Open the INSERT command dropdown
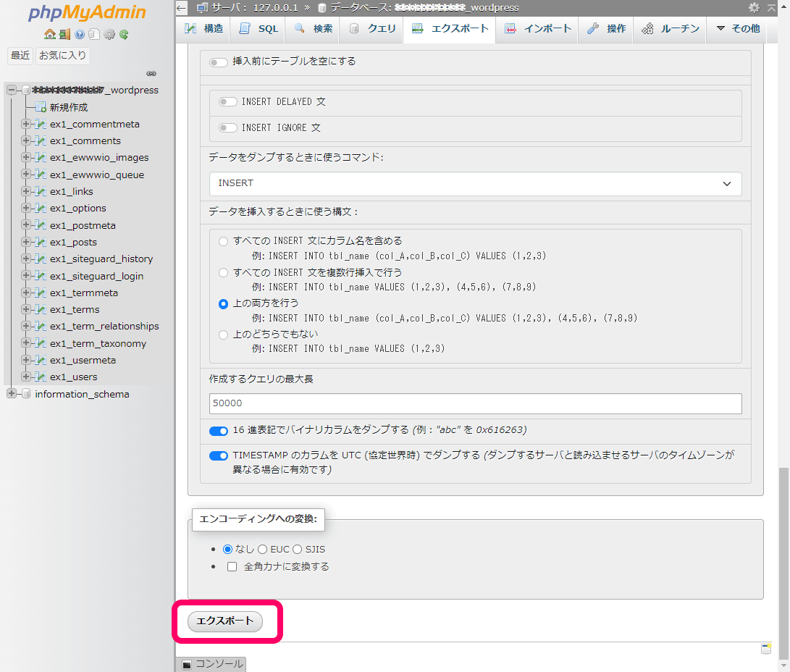Screen dimensions: 790x672 click(x=475, y=184)
